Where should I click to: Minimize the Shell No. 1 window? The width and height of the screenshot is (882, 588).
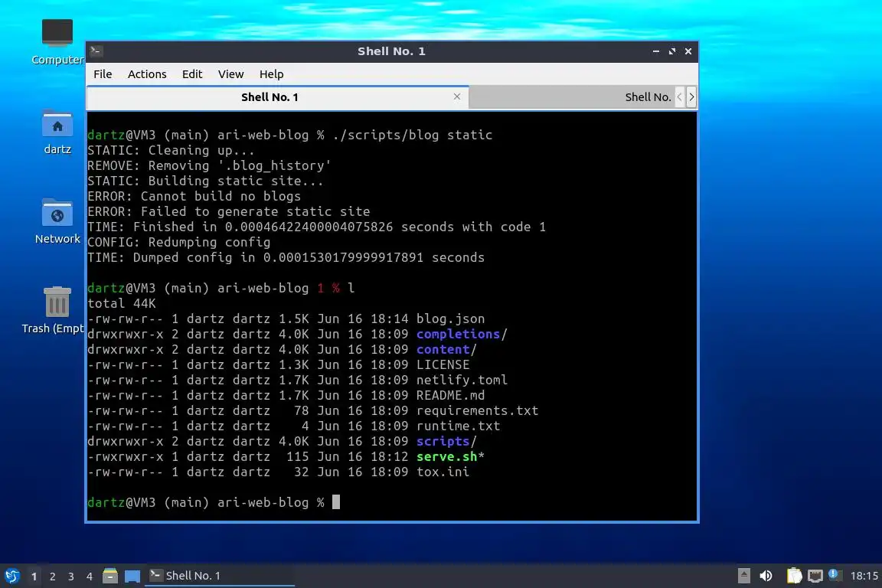click(x=656, y=51)
